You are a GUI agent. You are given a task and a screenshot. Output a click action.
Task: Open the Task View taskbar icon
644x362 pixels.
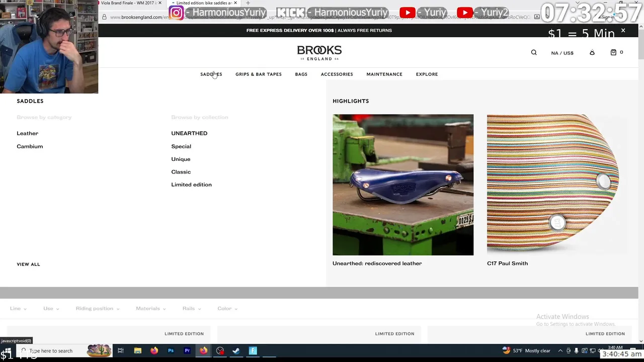(121, 351)
